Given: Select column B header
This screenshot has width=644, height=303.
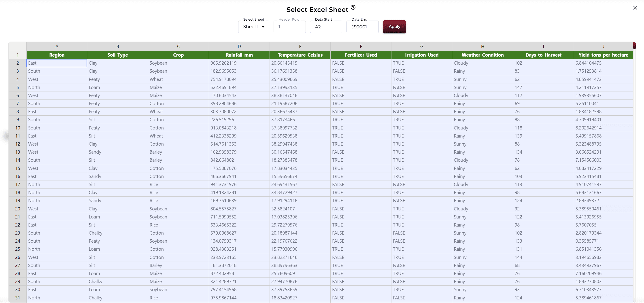Looking at the screenshot, I should coord(117,46).
